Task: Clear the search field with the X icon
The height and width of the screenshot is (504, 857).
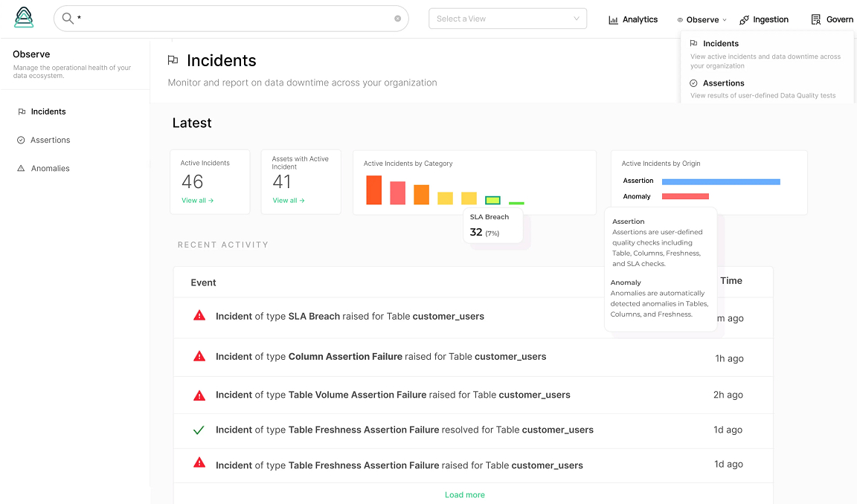Action: [397, 19]
